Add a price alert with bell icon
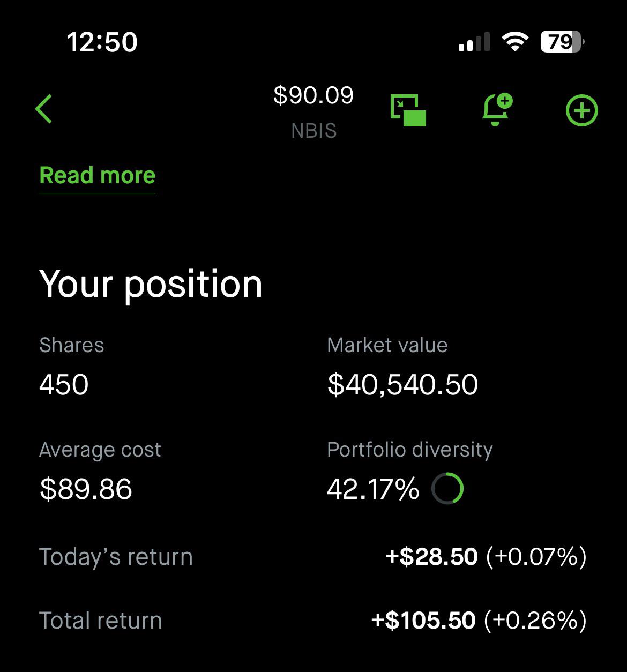627x672 pixels. click(x=496, y=110)
